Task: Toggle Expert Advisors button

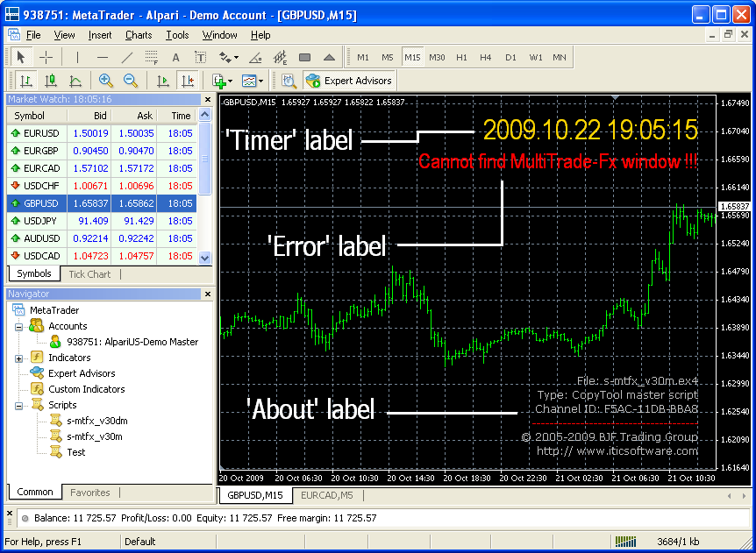Action: click(x=349, y=81)
